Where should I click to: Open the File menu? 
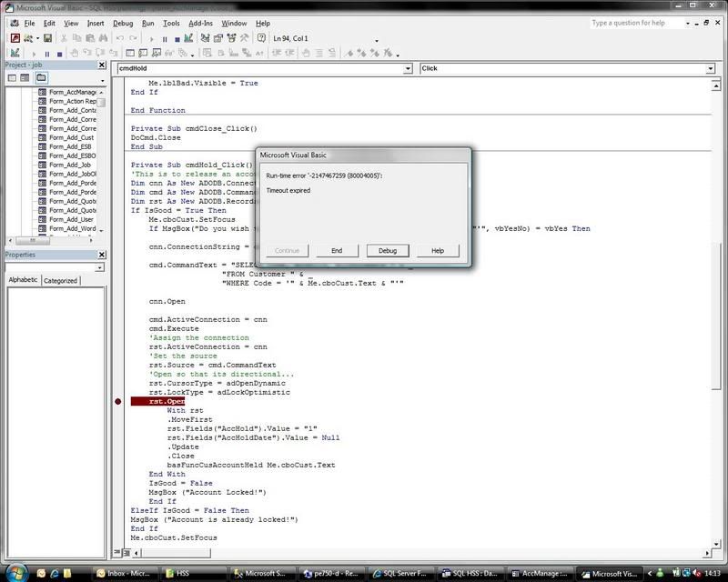29,24
